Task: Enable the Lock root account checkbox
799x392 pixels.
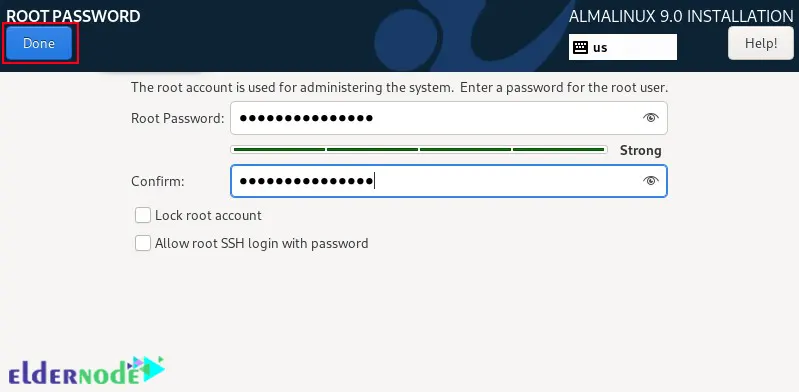Action: [143, 215]
